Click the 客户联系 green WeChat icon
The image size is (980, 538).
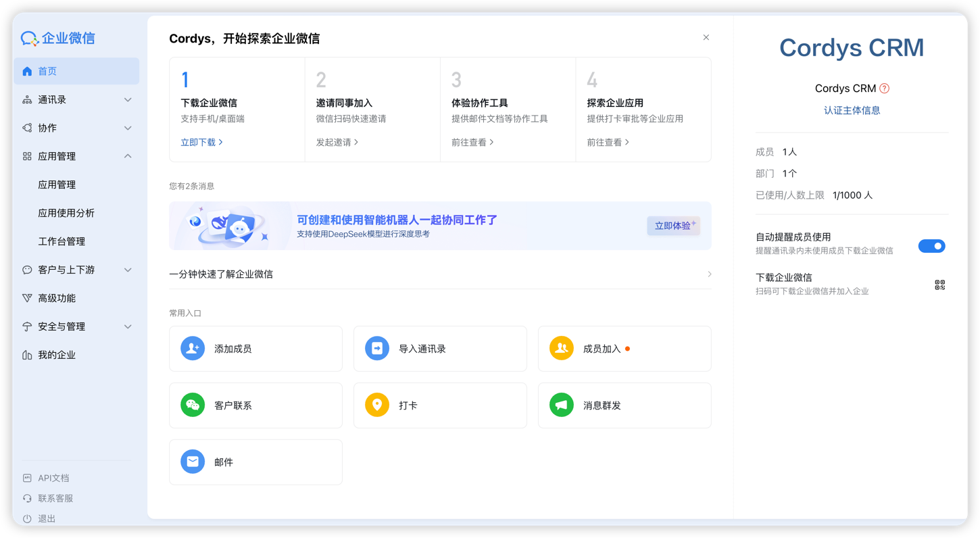click(192, 405)
